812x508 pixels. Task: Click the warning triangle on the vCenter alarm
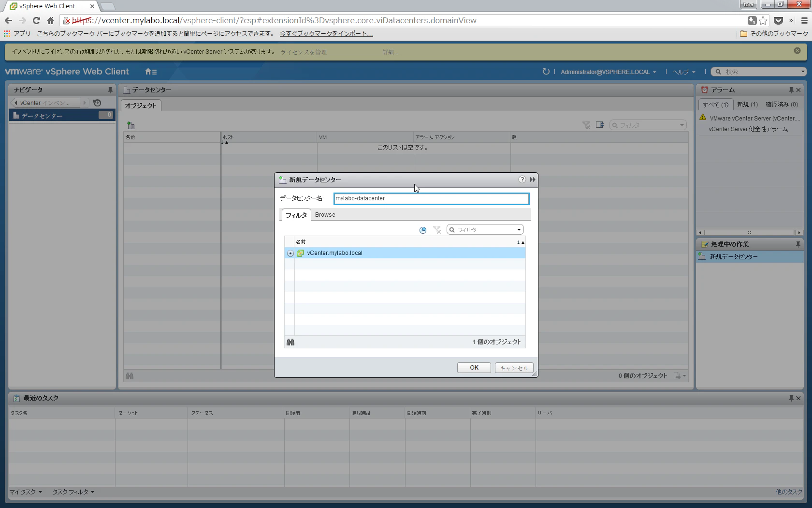click(x=703, y=118)
